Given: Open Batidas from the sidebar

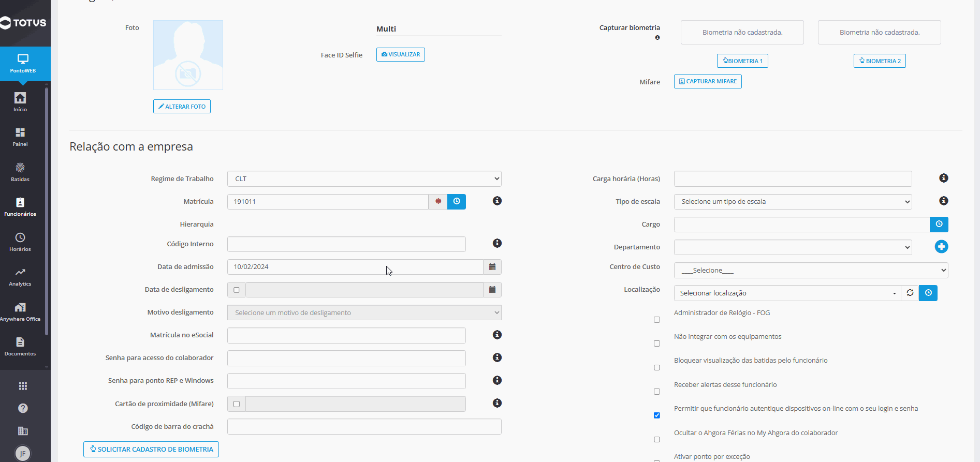Looking at the screenshot, I should point(20,172).
